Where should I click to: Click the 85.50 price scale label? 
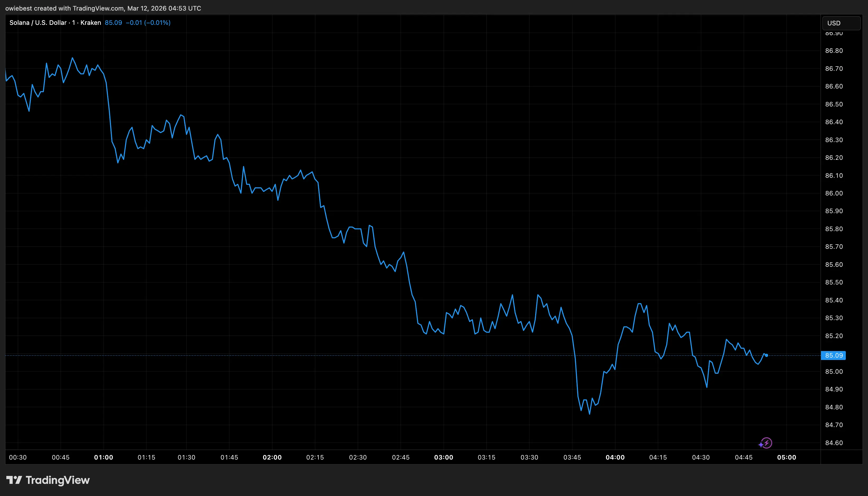click(834, 282)
